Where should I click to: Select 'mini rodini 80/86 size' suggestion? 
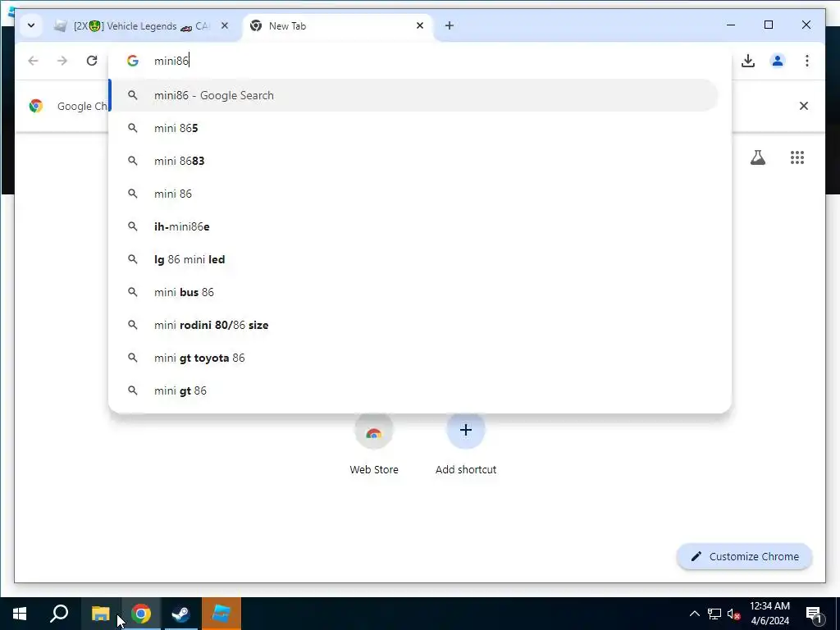tap(413, 325)
